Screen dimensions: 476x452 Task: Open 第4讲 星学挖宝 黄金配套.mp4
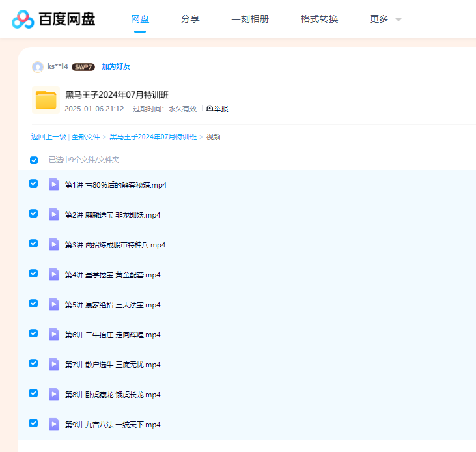(x=113, y=275)
